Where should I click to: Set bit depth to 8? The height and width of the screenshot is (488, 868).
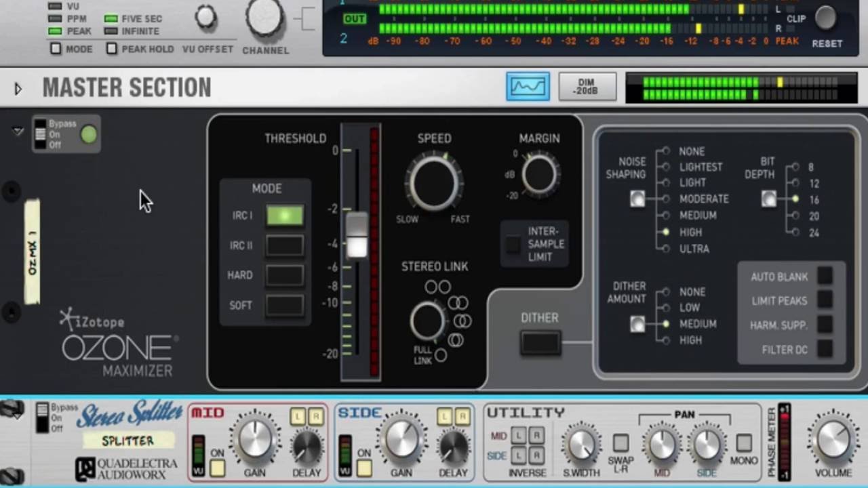[795, 167]
